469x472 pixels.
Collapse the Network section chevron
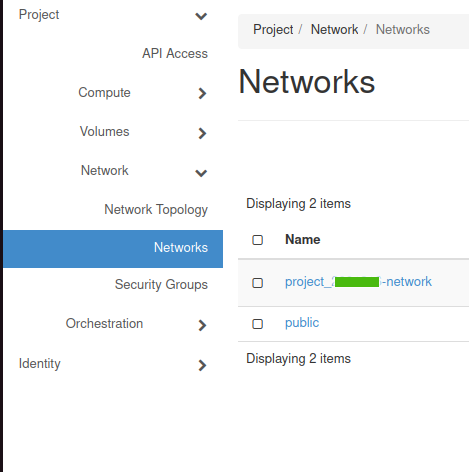pos(201,173)
